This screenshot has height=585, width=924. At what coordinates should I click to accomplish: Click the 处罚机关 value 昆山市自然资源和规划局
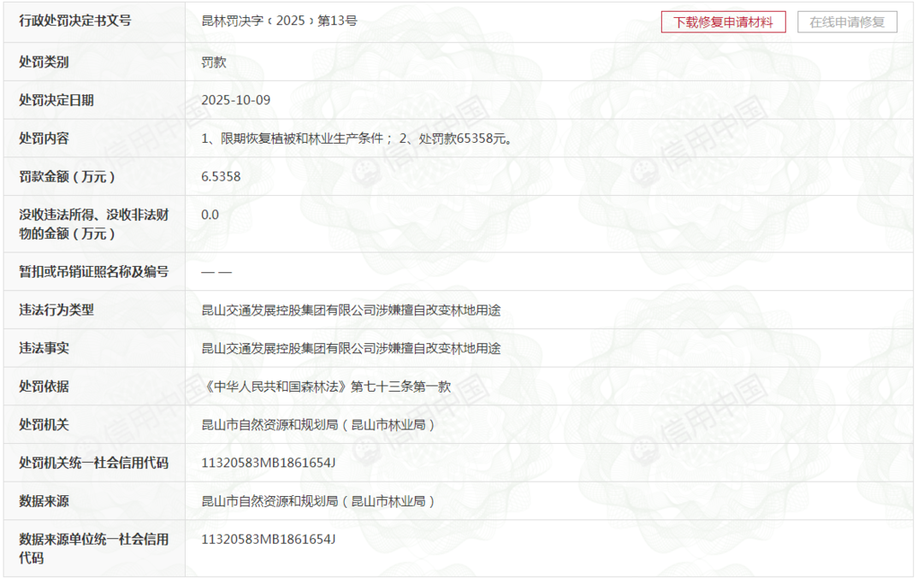pos(318,424)
